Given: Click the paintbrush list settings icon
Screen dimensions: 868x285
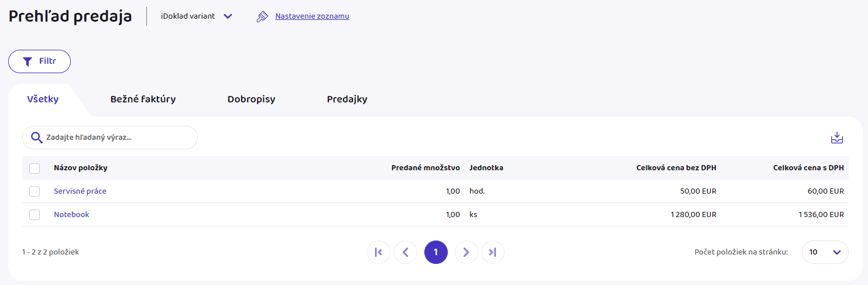Looking at the screenshot, I should point(262,16).
